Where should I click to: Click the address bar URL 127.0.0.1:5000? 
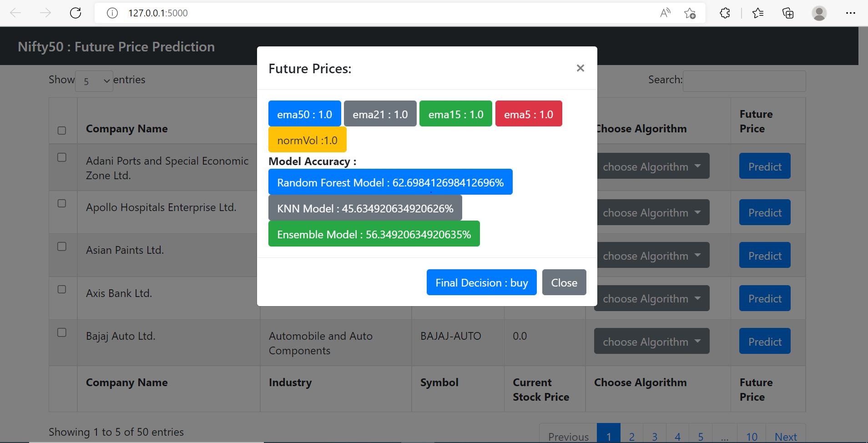(x=158, y=13)
